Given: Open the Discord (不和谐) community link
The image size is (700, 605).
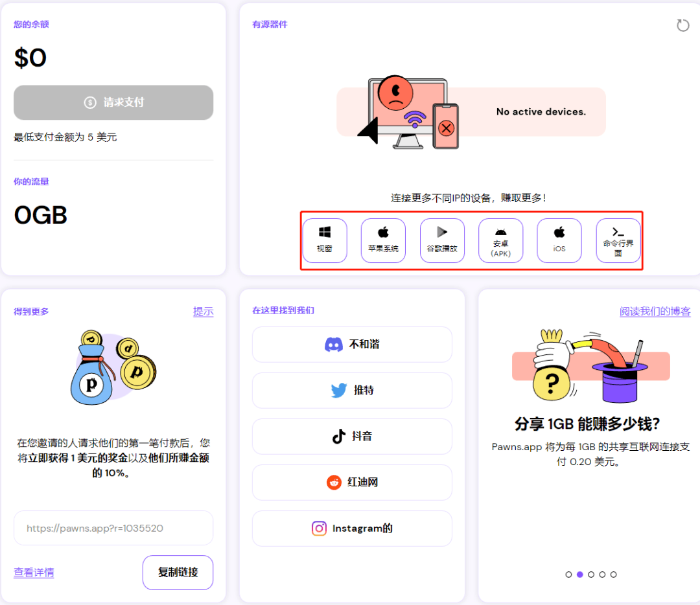Looking at the screenshot, I should point(352,345).
